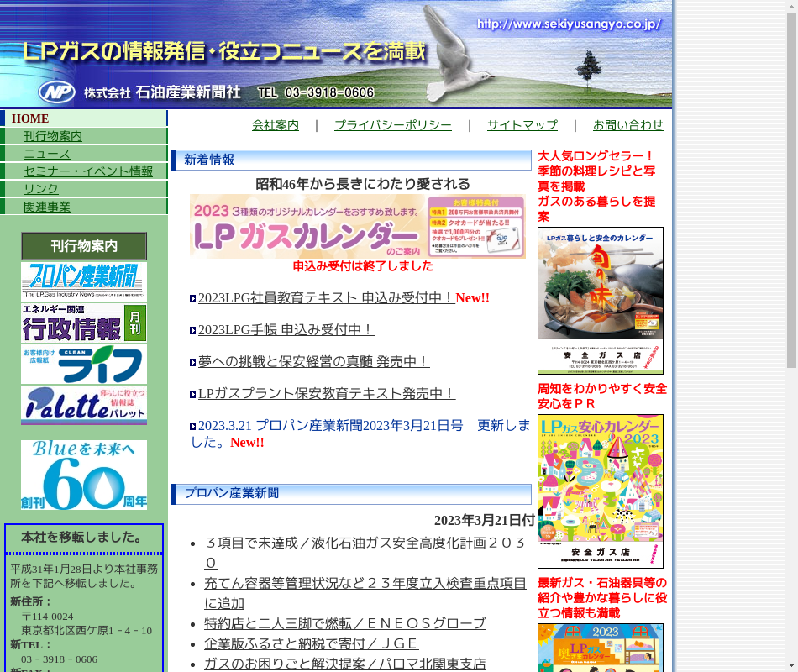Open the 旬の味 calendar cover image
This screenshot has width=798, height=672.
(x=601, y=301)
